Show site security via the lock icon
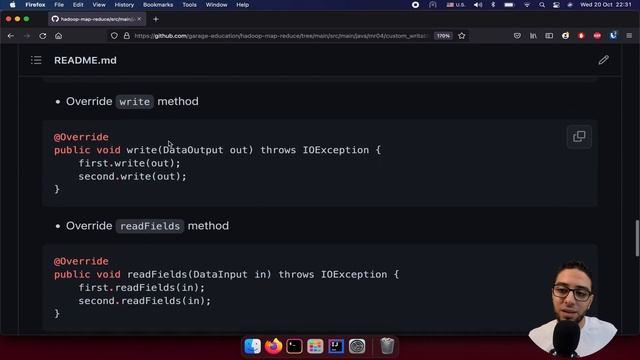The width and height of the screenshot is (640, 360). pos(127,36)
